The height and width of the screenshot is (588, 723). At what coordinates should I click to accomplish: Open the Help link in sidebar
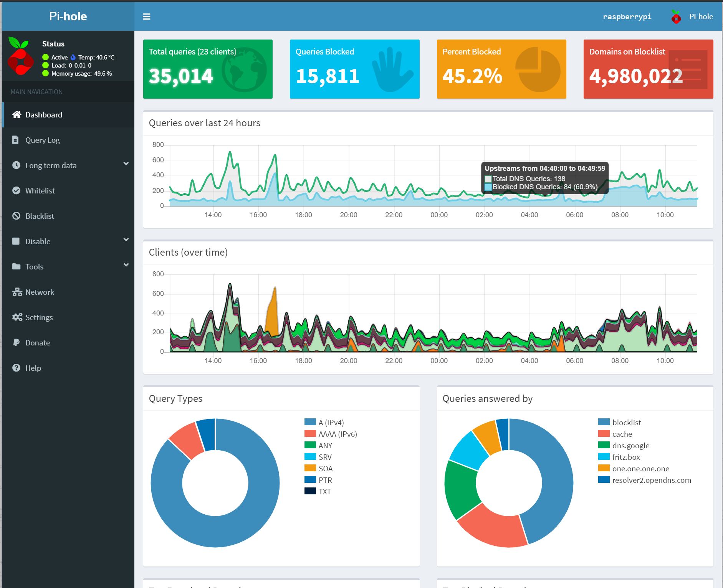tap(68, 368)
